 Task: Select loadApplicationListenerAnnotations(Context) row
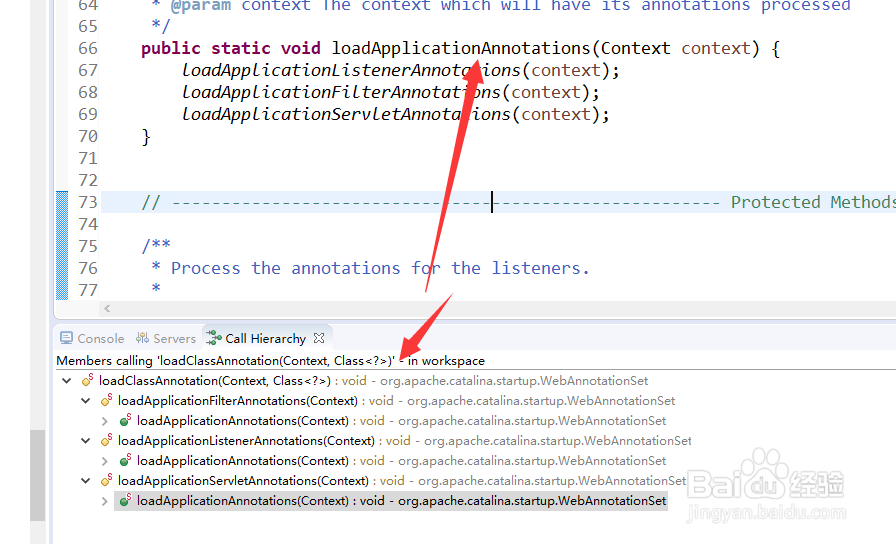395,441
